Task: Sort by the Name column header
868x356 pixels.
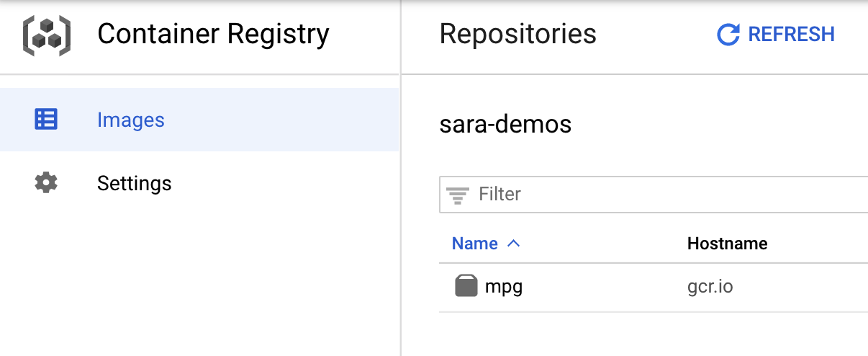Action: (475, 244)
